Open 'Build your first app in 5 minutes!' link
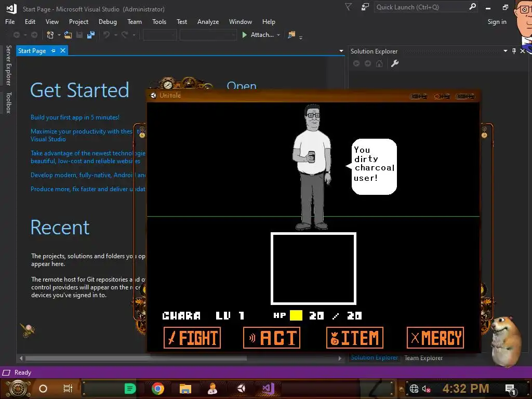 [75, 117]
